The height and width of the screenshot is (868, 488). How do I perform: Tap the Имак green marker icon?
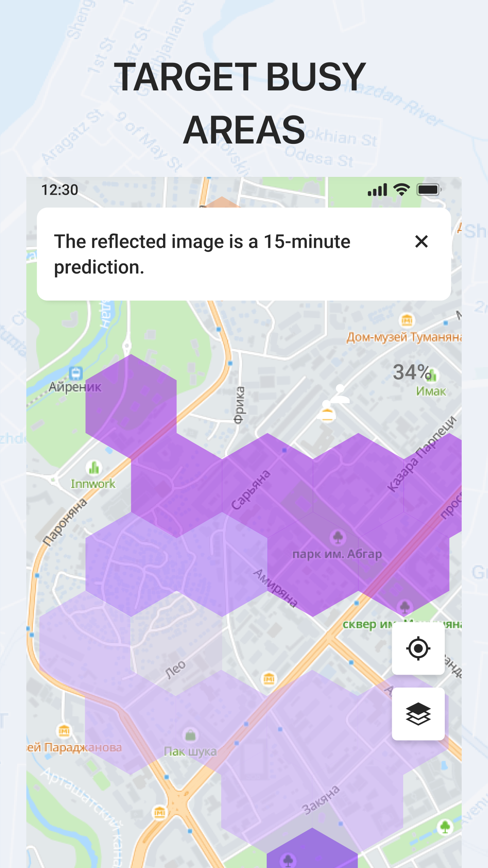433,376
